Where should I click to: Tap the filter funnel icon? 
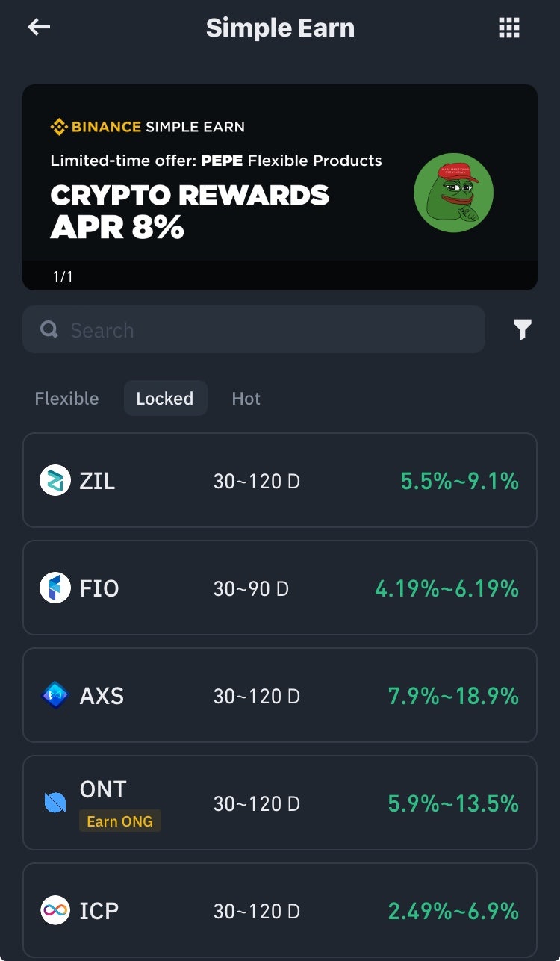[523, 329]
